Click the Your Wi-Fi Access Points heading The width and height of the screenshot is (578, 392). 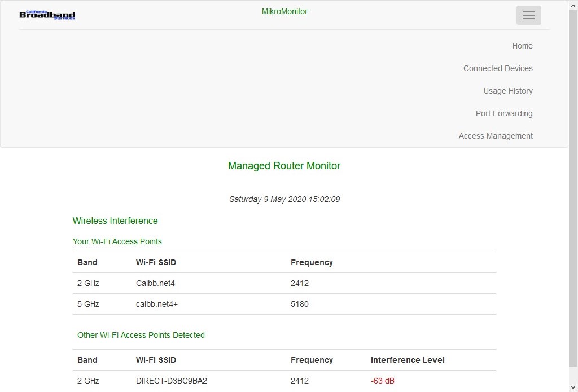(117, 241)
